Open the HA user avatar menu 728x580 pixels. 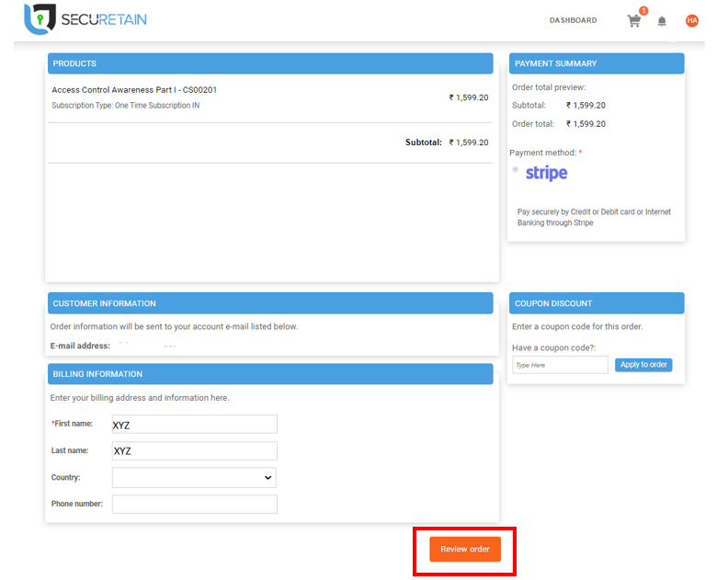coord(692,20)
